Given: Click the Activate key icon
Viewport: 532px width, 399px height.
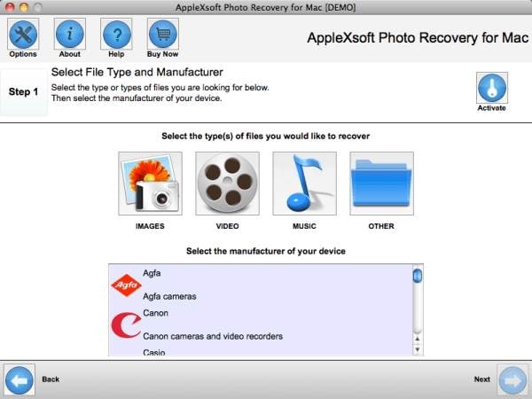Looking at the screenshot, I should [x=492, y=88].
